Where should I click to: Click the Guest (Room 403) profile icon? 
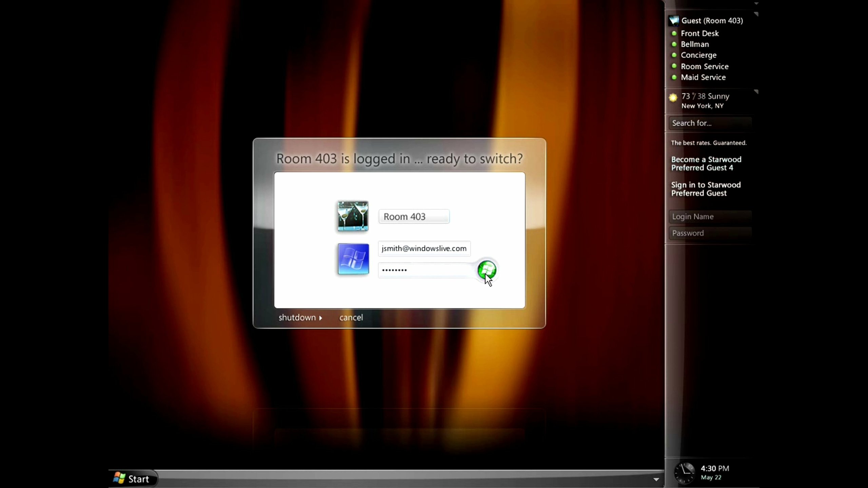[674, 21]
